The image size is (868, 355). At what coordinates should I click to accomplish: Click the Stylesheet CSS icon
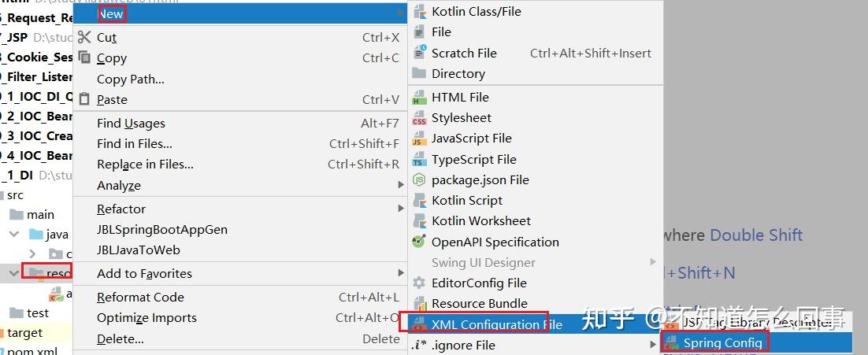coord(419,118)
